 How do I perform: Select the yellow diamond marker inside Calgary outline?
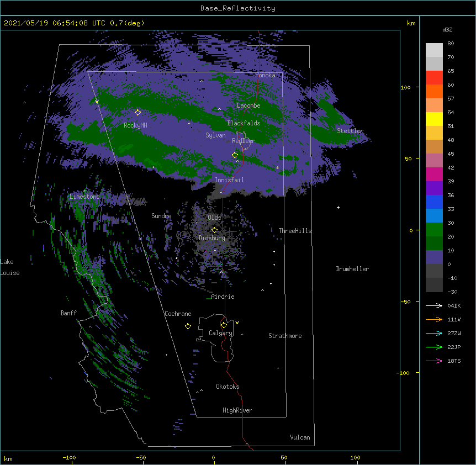coord(224,325)
